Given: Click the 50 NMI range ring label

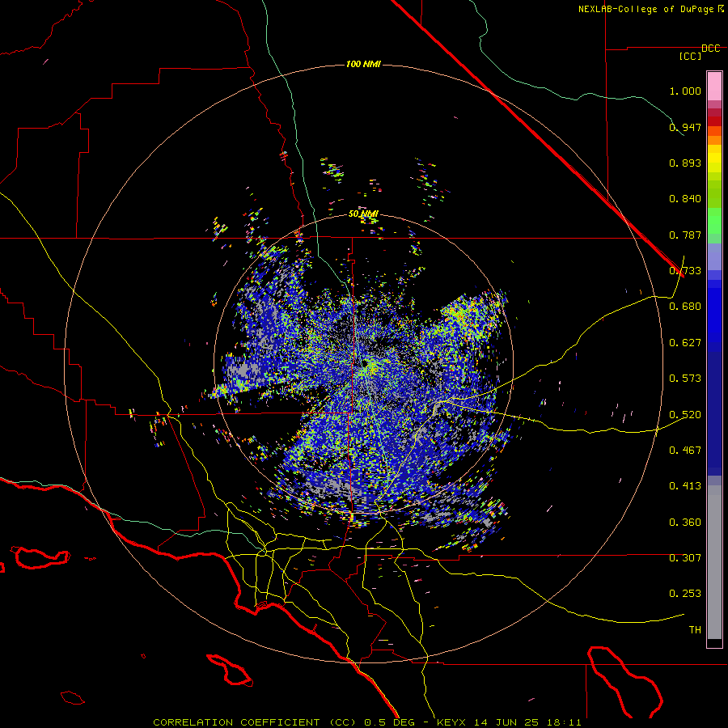Looking at the screenshot, I should click(363, 214).
